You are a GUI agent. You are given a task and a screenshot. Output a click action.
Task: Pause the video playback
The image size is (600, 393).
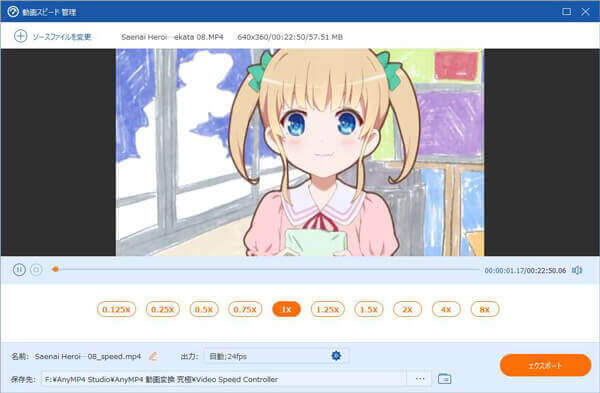[x=19, y=270]
